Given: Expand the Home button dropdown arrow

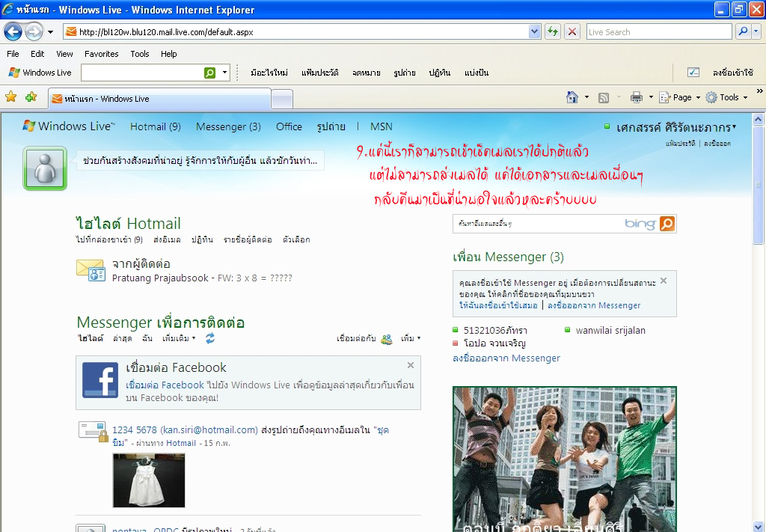Looking at the screenshot, I should point(586,97).
